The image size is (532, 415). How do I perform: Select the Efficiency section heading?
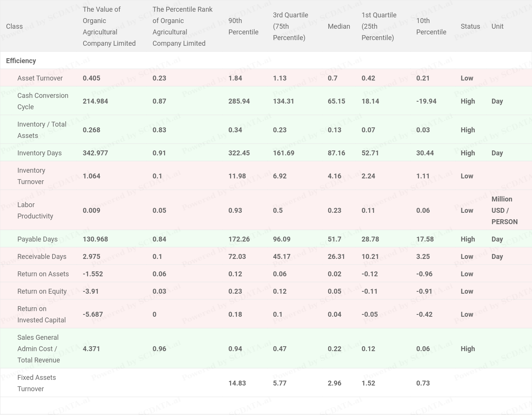[x=21, y=60]
